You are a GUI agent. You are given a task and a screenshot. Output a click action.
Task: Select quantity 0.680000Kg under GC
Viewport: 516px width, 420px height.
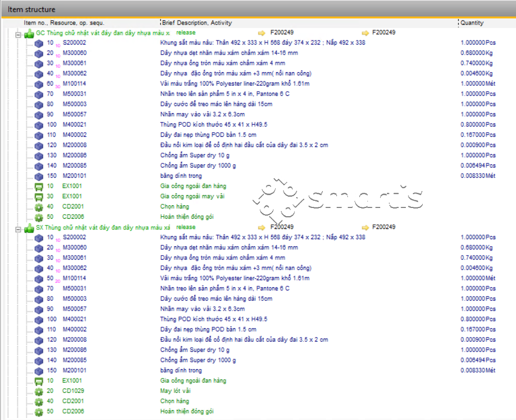pyautogui.click(x=477, y=53)
